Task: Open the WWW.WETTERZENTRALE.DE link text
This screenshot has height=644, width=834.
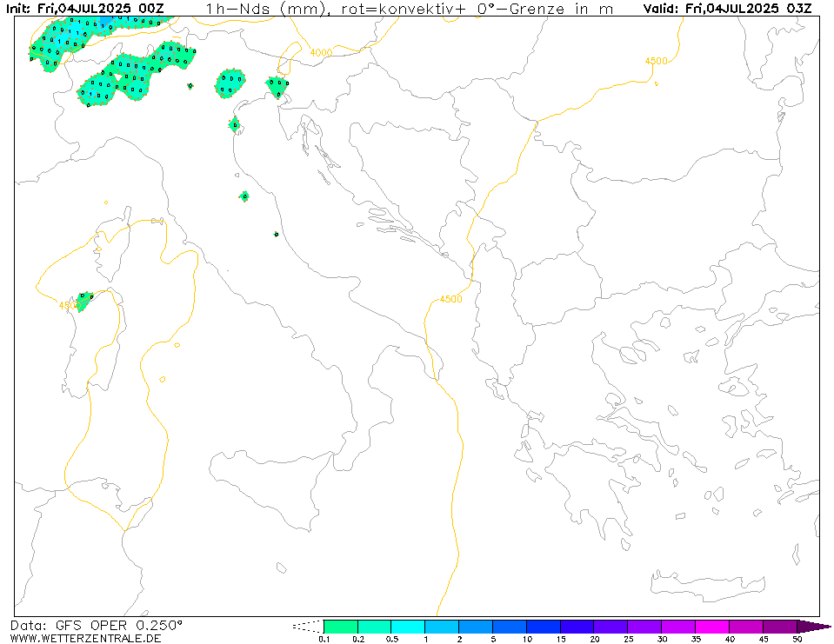Action: (85, 638)
